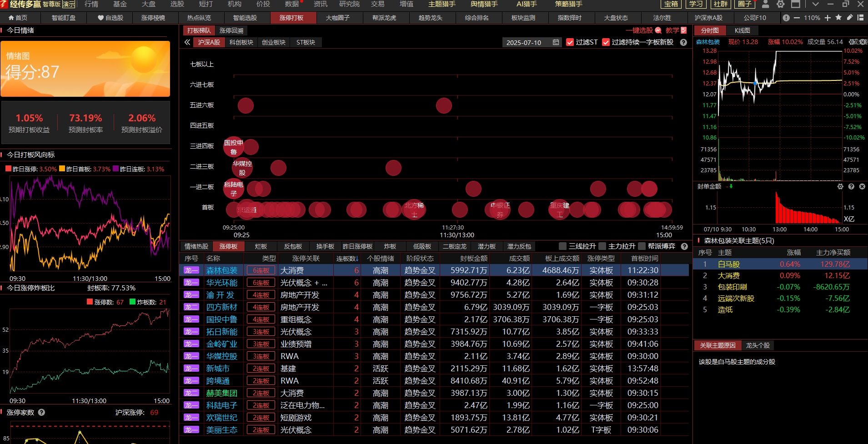
Task: Click the 社群 button
Action: pos(720,4)
